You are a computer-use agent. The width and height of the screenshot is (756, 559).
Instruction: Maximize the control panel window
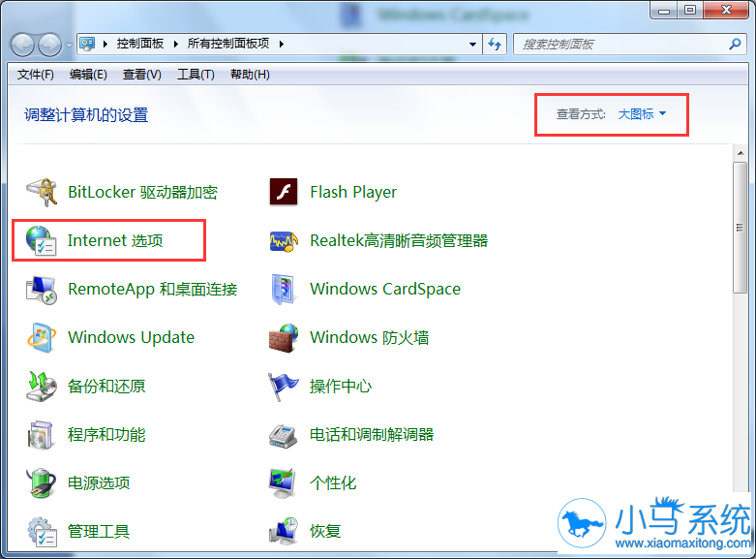tap(690, 10)
